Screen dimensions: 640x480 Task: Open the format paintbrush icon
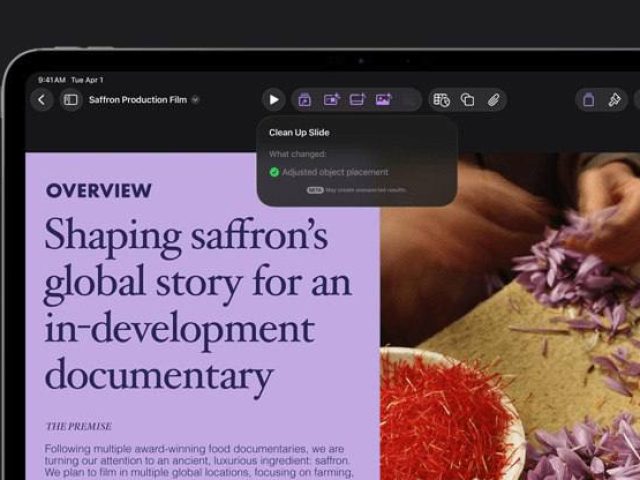point(614,100)
